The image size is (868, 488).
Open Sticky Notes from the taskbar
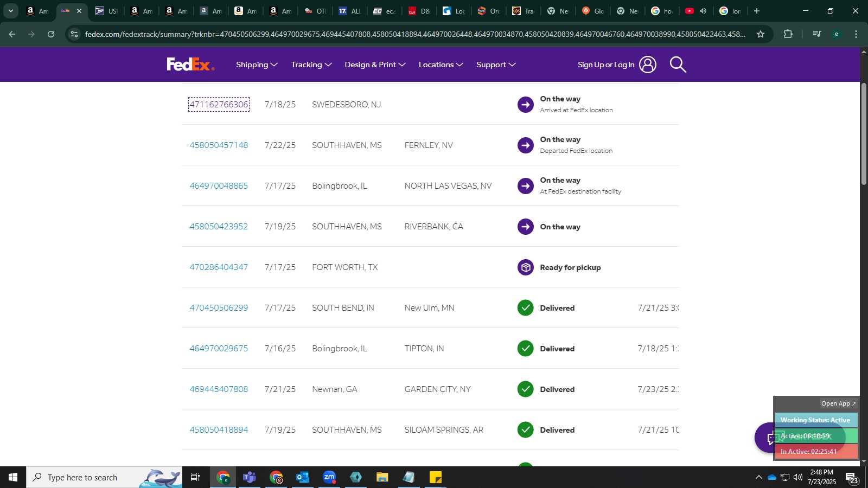coord(436,477)
